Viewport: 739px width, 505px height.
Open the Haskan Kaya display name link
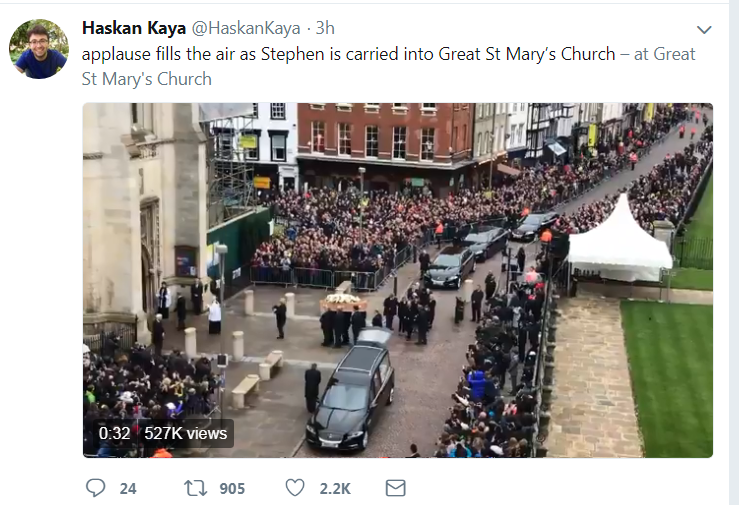134,28
